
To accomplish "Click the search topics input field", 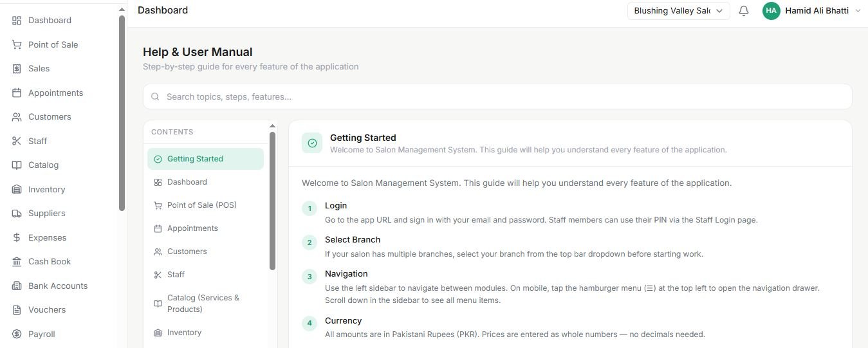I will click(x=497, y=96).
